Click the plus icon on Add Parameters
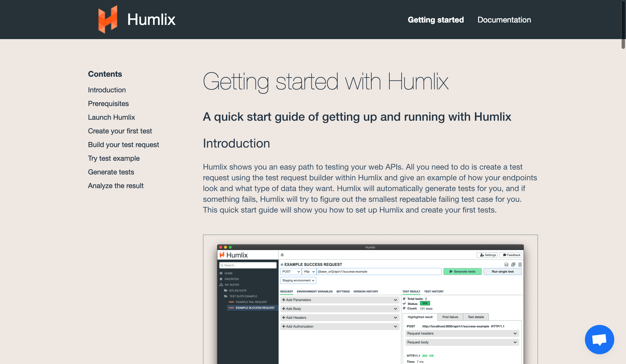This screenshot has width=626, height=364. 283,300
